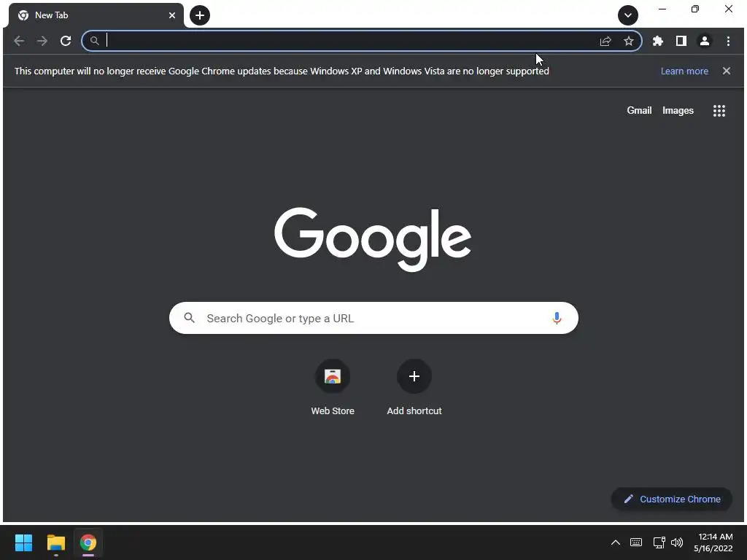Open the touch keyboard tray icon

(x=636, y=542)
